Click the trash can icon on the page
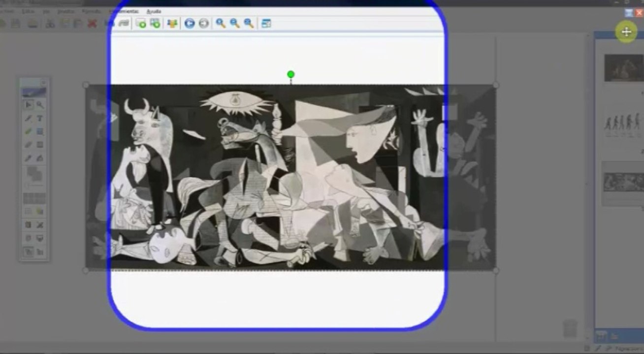The width and height of the screenshot is (644, 354). (x=570, y=328)
